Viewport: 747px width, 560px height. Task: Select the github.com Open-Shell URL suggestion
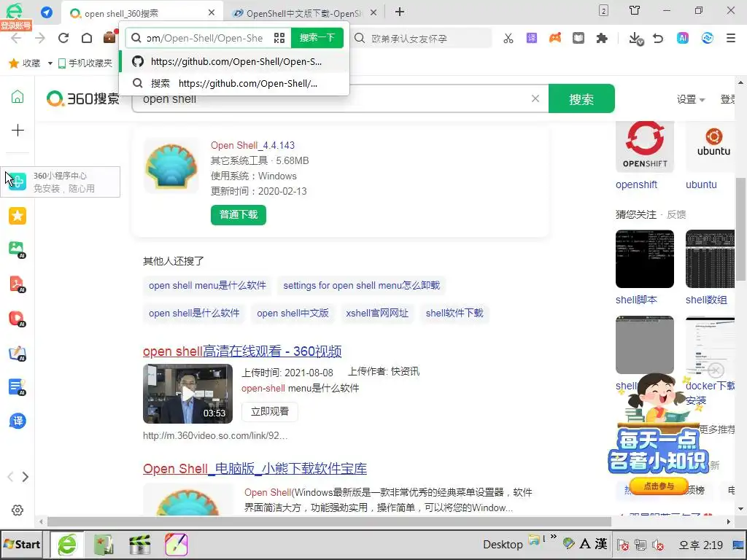tap(234, 61)
